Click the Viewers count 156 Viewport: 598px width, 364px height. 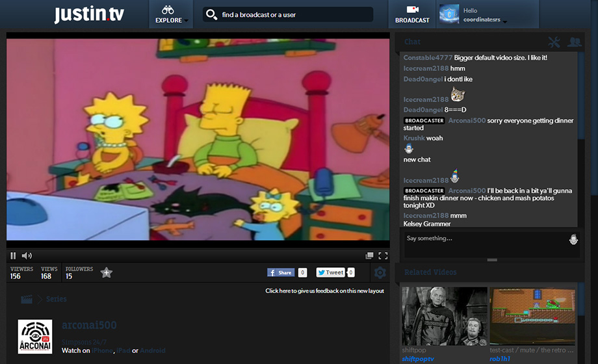coord(15,276)
